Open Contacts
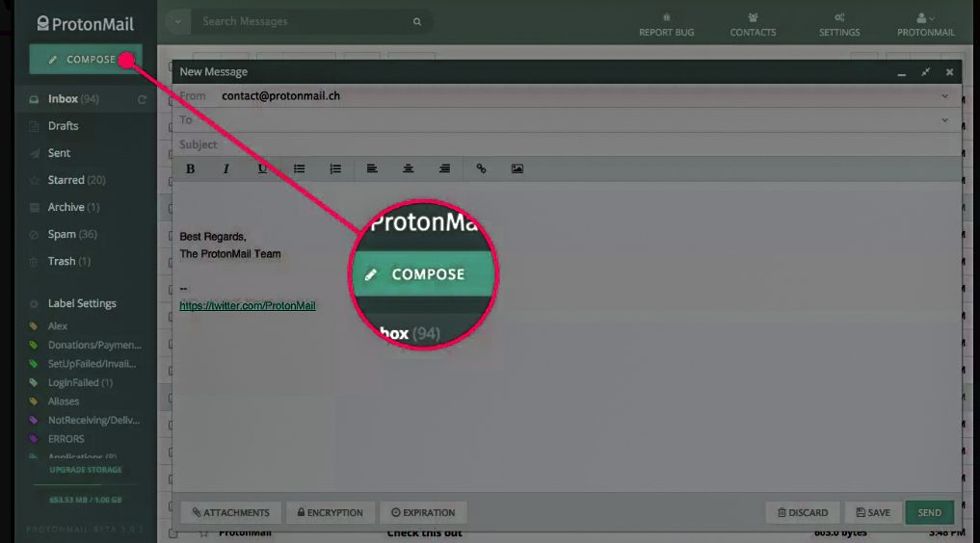The height and width of the screenshot is (543, 980). (753, 25)
